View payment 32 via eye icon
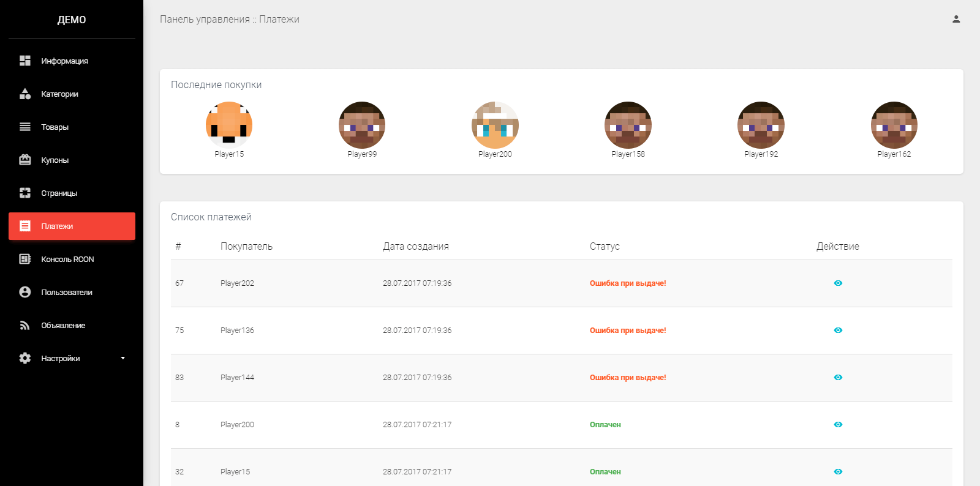 point(838,471)
